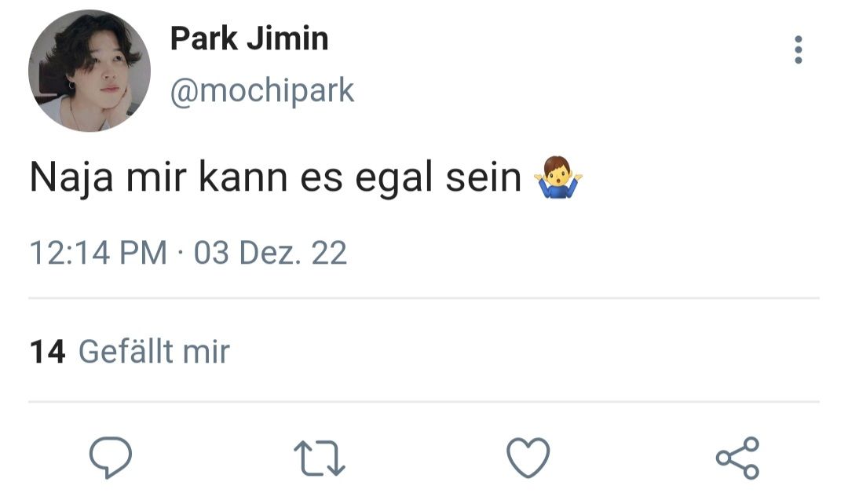Like the tweet with the heart icon
848x504 pixels.
[x=528, y=458]
